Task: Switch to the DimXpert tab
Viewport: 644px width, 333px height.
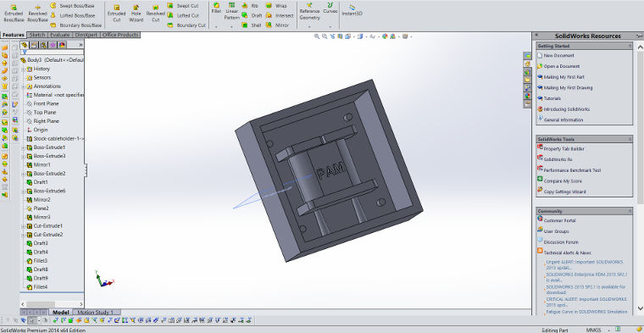Action: point(86,35)
